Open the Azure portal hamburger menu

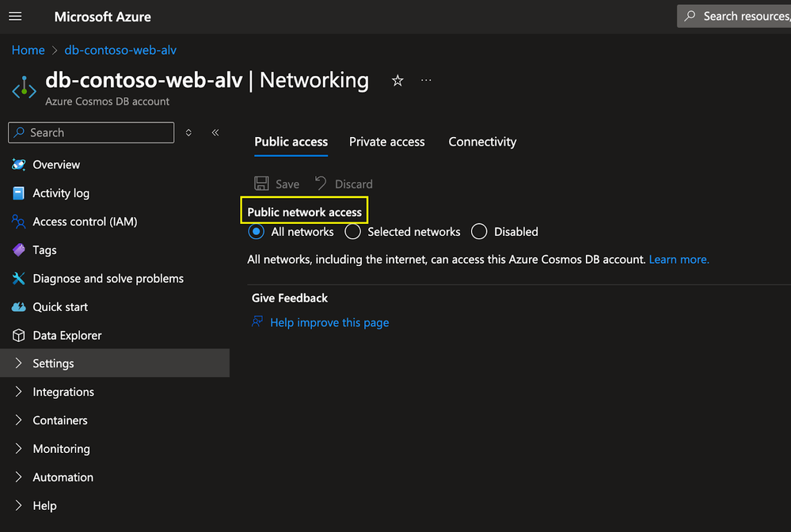tap(15, 17)
